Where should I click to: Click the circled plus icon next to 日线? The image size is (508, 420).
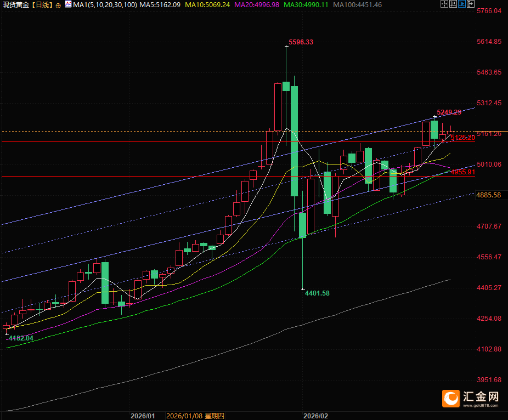pos(58,5)
